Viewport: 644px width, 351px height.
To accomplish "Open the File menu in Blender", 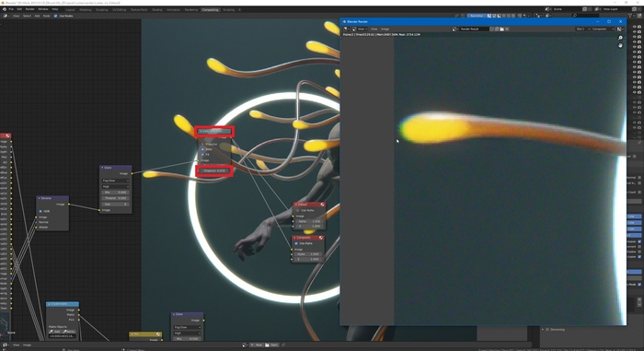I will coord(11,9).
